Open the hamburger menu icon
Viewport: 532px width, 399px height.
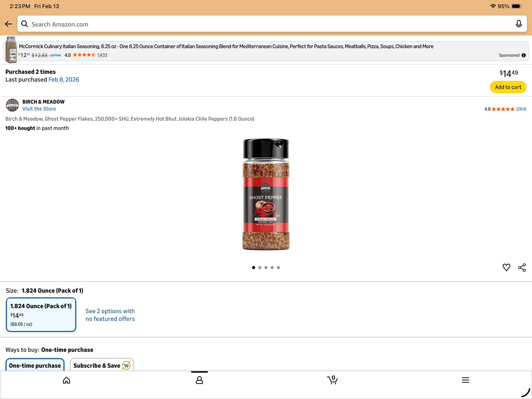point(465,380)
